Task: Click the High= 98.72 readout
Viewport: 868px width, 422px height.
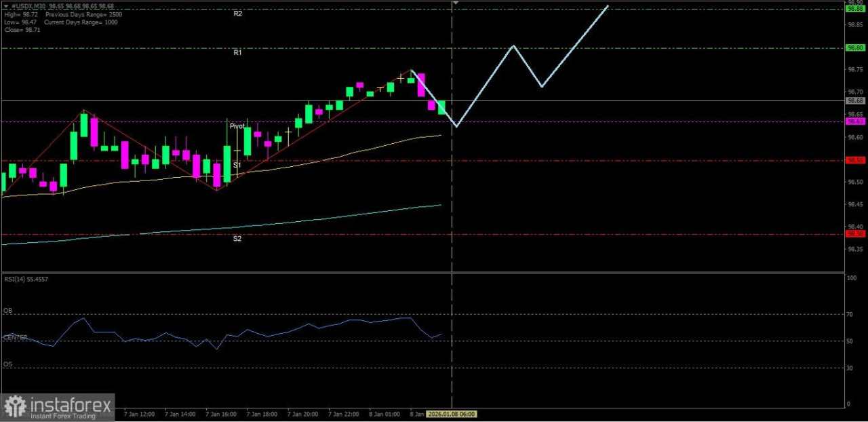Action: point(20,14)
